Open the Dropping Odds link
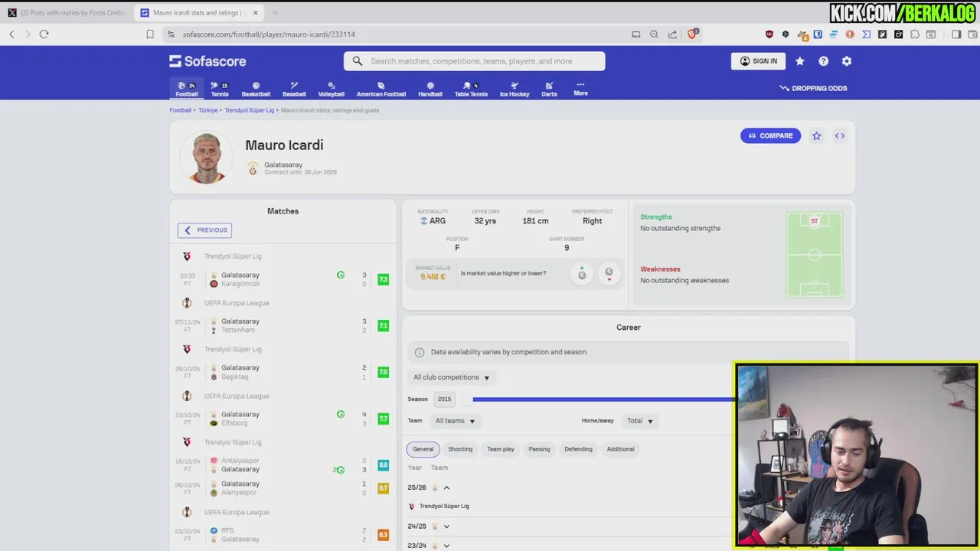Viewport: 980px width, 551px height. click(813, 88)
